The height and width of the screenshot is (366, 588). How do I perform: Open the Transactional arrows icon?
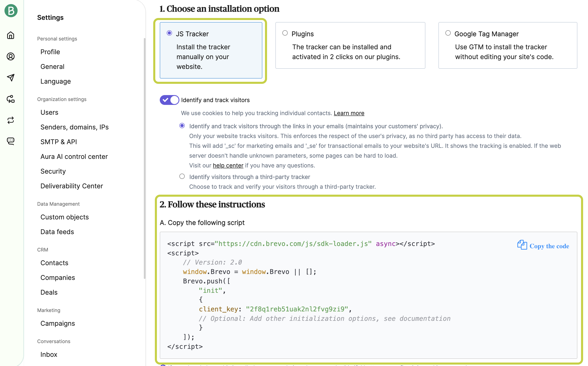(x=11, y=120)
